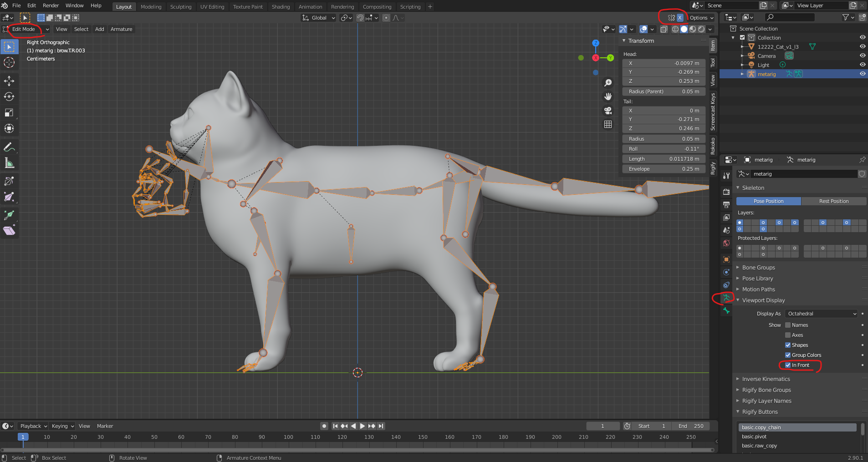Adjust the Roll value field
Screen dimensions: 868x462
click(x=664, y=149)
